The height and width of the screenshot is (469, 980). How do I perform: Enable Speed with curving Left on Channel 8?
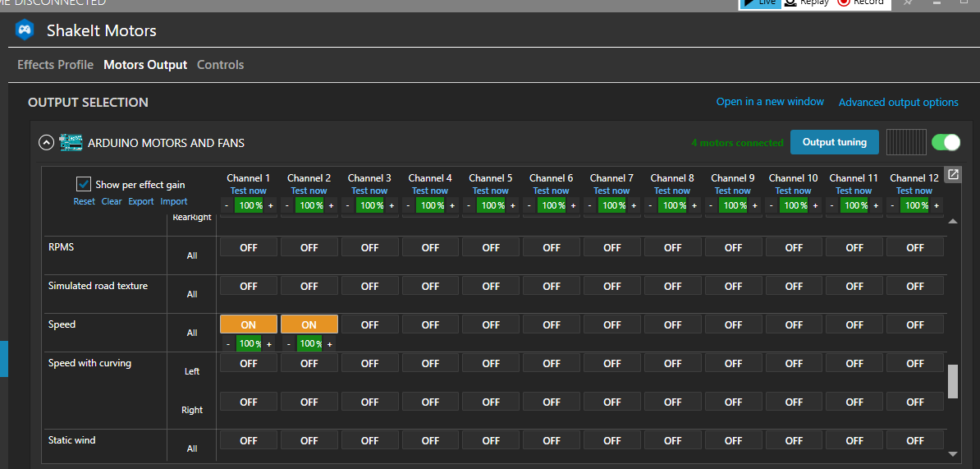click(x=672, y=363)
